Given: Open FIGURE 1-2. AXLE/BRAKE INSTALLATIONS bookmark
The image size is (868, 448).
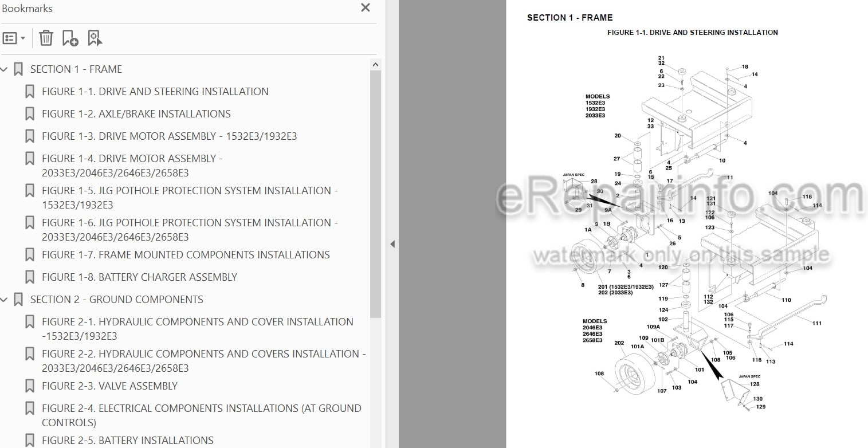Looking at the screenshot, I should click(x=136, y=114).
